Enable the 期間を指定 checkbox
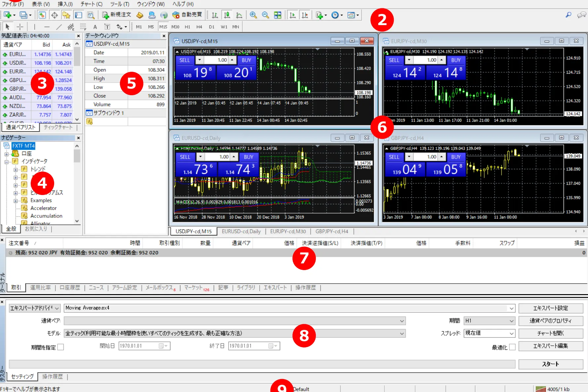 60,347
